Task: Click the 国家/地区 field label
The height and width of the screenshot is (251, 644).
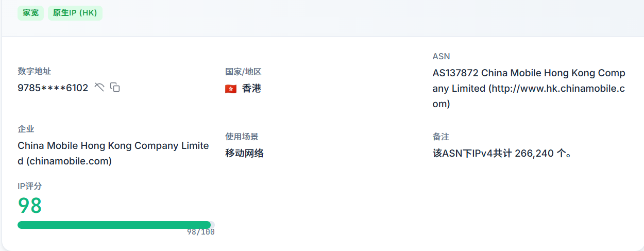Action: pyautogui.click(x=243, y=72)
